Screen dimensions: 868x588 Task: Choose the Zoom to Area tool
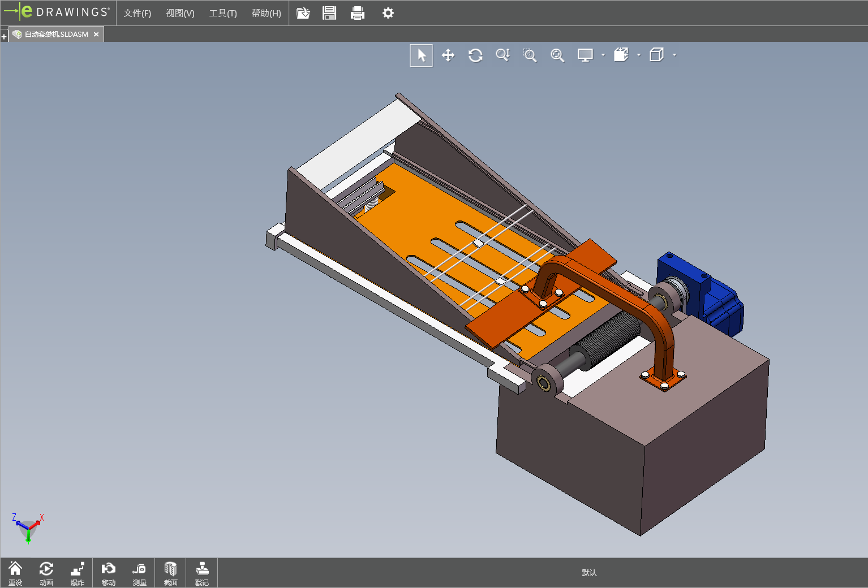click(530, 55)
